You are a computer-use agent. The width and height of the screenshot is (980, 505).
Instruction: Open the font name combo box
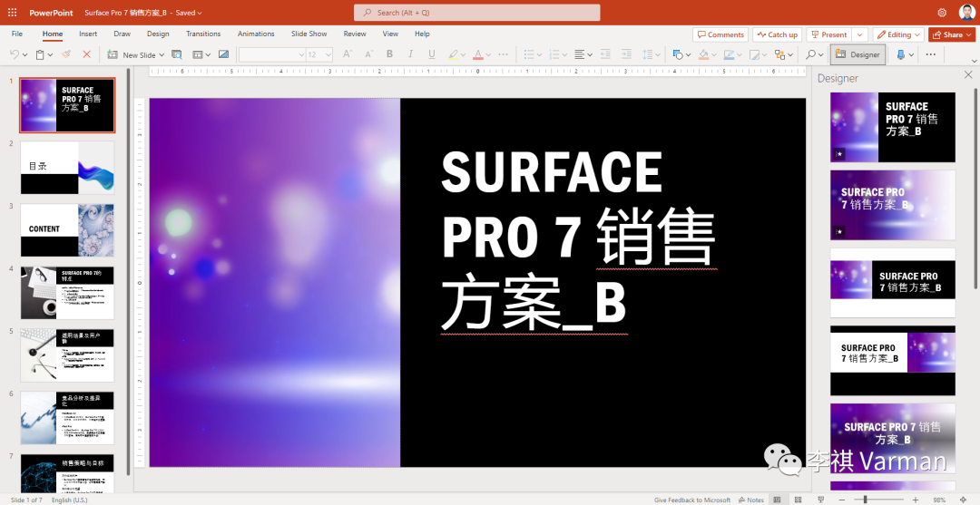click(272, 55)
